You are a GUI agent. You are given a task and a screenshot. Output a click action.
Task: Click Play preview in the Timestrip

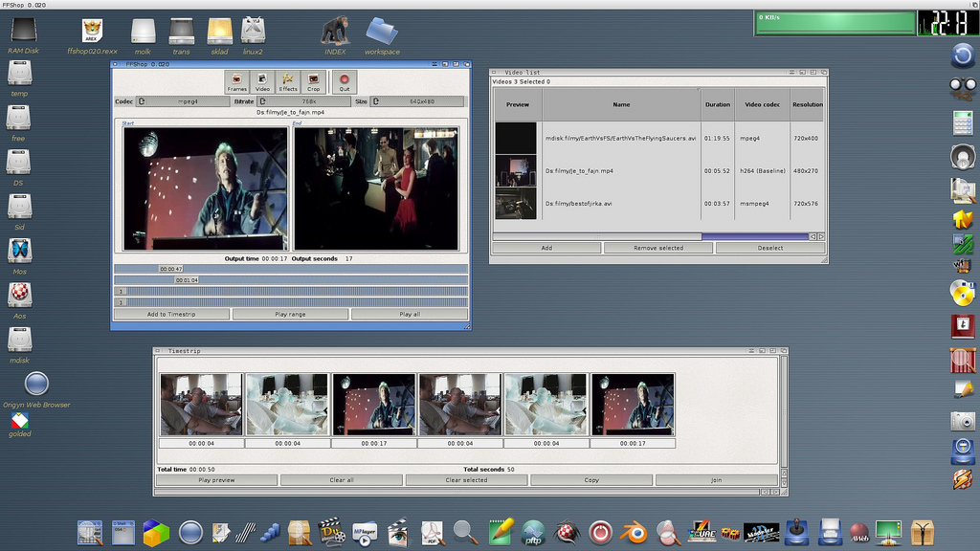tap(216, 480)
